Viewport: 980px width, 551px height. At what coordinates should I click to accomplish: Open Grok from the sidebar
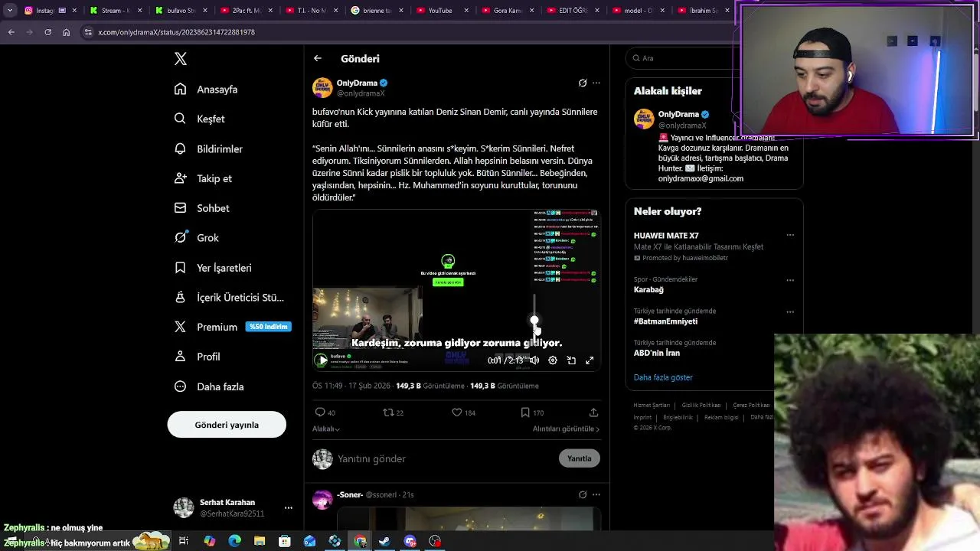(196, 238)
